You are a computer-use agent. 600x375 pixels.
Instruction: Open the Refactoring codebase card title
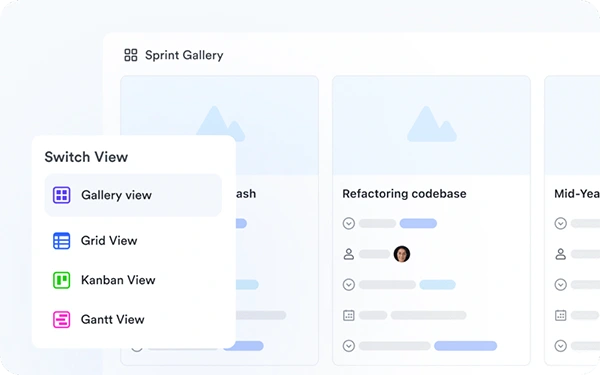click(x=404, y=194)
